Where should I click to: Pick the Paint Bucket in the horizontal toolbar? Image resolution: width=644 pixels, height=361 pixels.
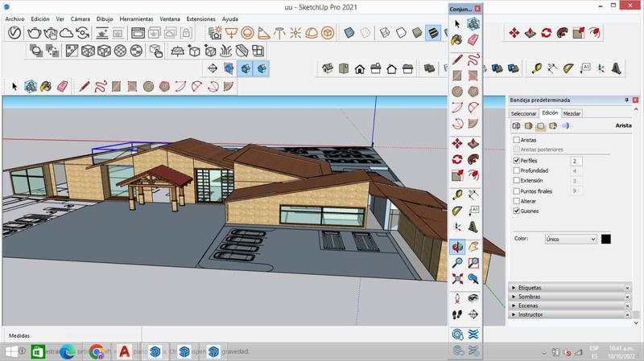(x=46, y=87)
